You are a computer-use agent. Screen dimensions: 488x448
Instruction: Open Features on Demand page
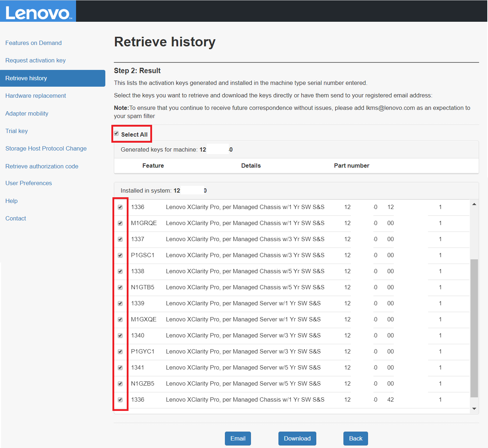click(34, 43)
